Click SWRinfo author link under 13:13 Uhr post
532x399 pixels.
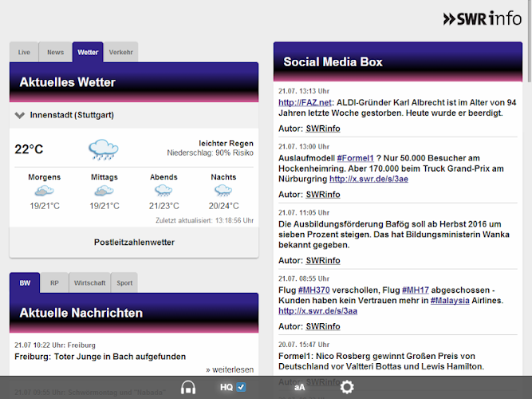tap(323, 128)
